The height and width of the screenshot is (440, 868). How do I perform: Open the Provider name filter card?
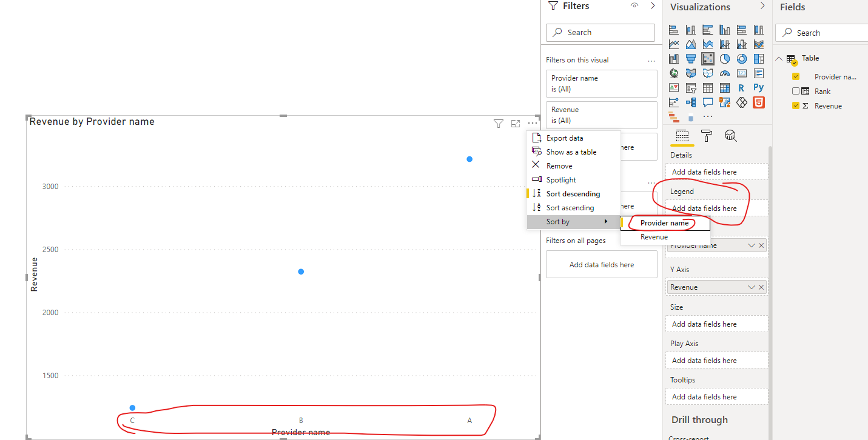[x=602, y=84]
